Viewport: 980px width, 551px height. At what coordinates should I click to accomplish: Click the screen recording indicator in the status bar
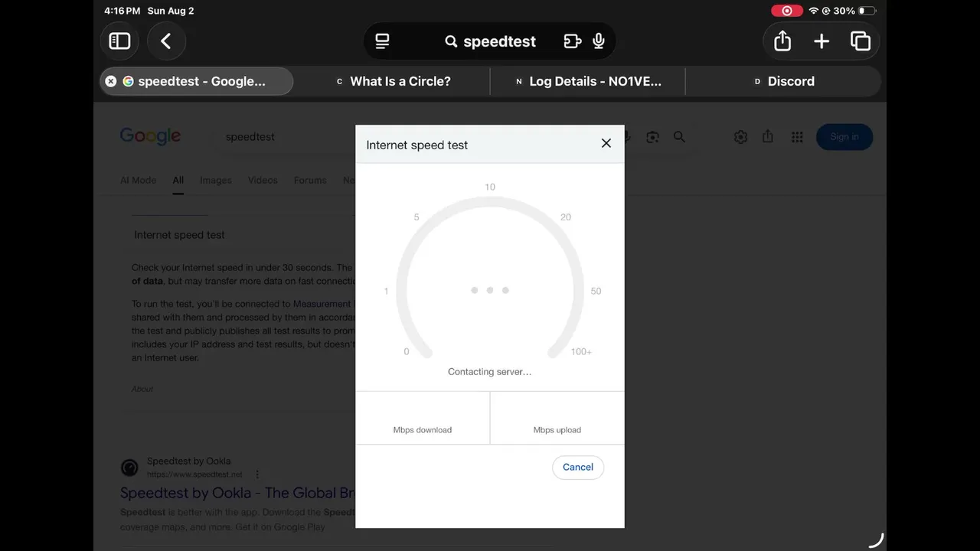pyautogui.click(x=786, y=11)
